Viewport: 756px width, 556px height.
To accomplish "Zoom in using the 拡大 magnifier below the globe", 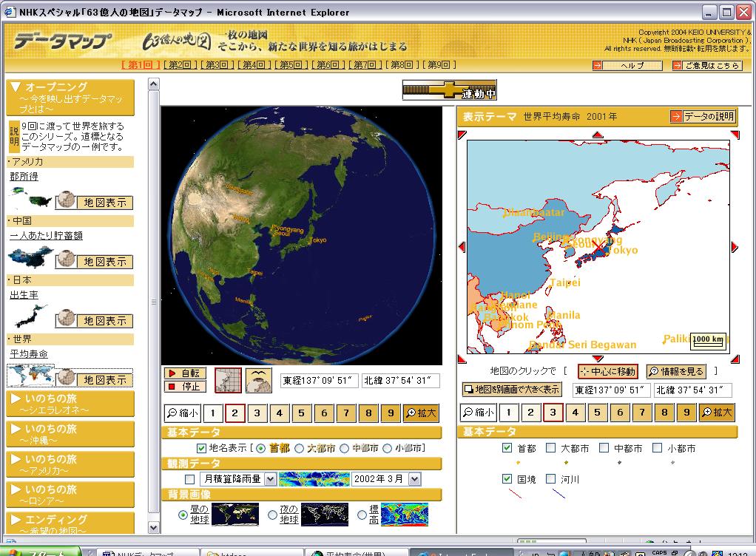I will pyautogui.click(x=420, y=414).
